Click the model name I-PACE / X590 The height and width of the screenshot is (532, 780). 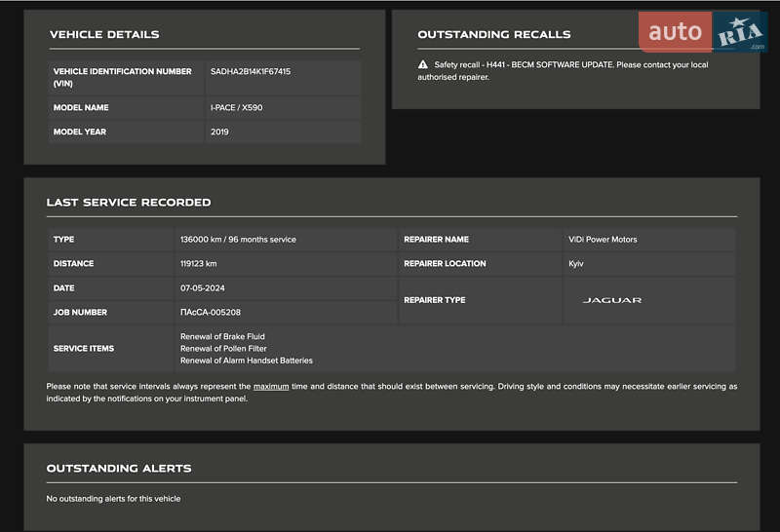click(236, 107)
